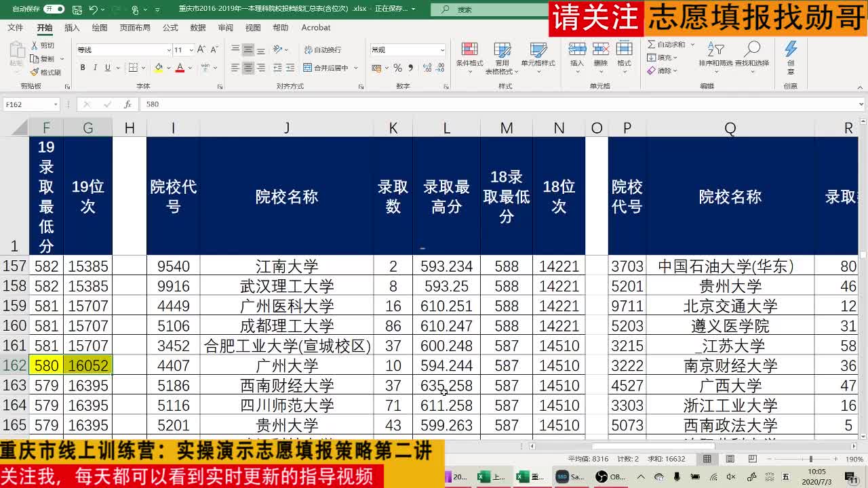This screenshot has width=868, height=488.
Task: Switch to Normal view in status bar
Action: (x=707, y=459)
